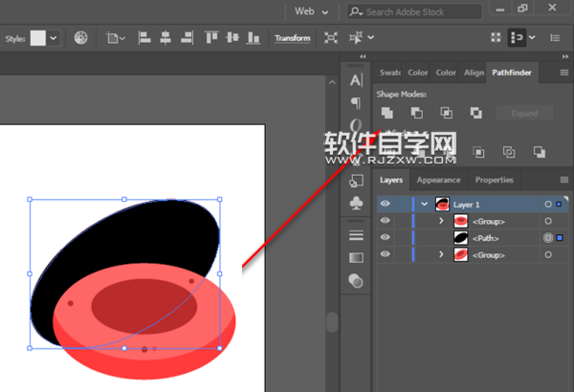The height and width of the screenshot is (392, 574).
Task: Click the Minus Back pathfinder icon
Action: [540, 152]
